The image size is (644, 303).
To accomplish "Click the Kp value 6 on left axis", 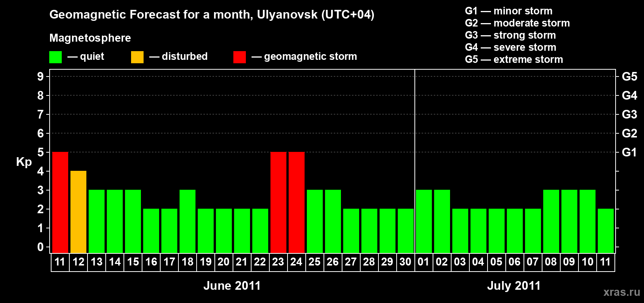I will coord(41,133).
